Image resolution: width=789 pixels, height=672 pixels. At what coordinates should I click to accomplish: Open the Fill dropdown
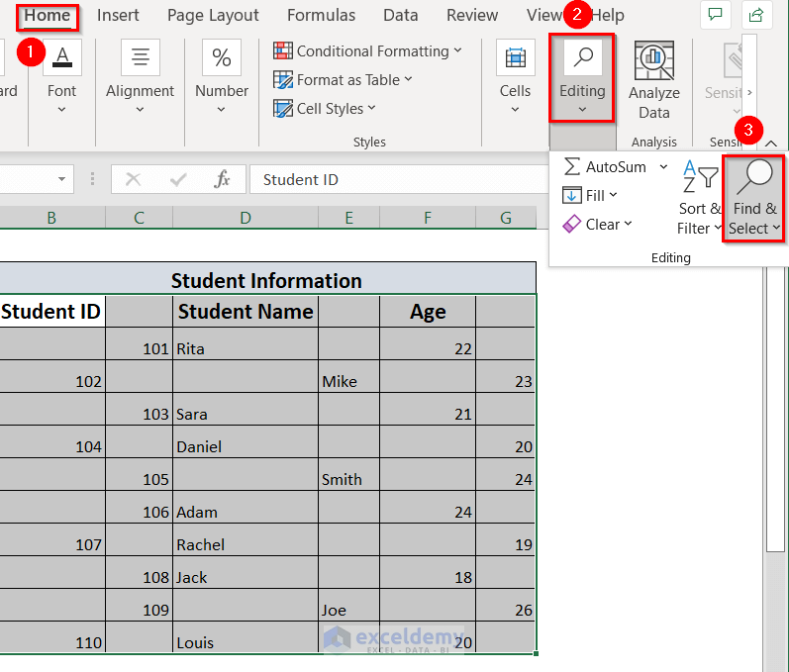pyautogui.click(x=590, y=196)
